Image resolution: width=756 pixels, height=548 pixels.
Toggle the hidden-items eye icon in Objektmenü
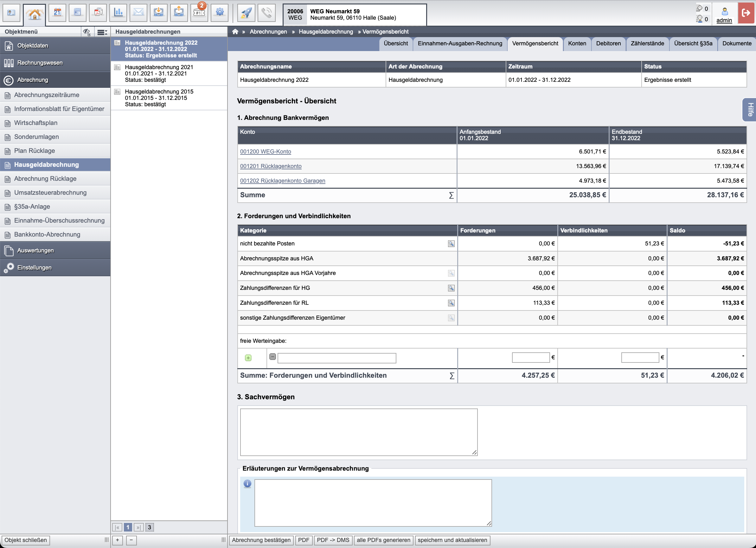point(87,32)
